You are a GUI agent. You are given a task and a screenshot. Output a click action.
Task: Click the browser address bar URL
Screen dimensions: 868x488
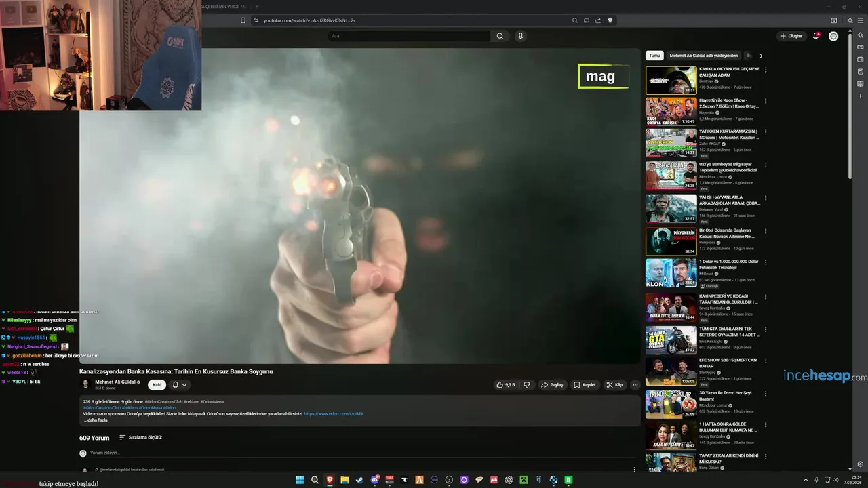[309, 20]
